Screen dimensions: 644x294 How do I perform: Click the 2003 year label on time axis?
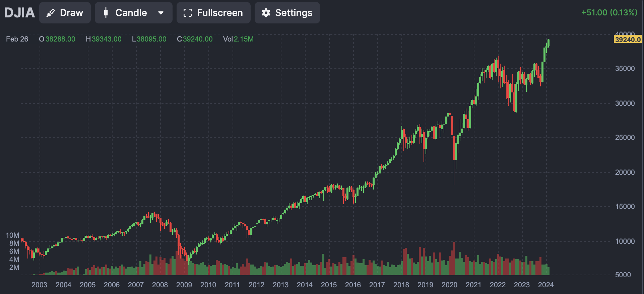click(39, 285)
